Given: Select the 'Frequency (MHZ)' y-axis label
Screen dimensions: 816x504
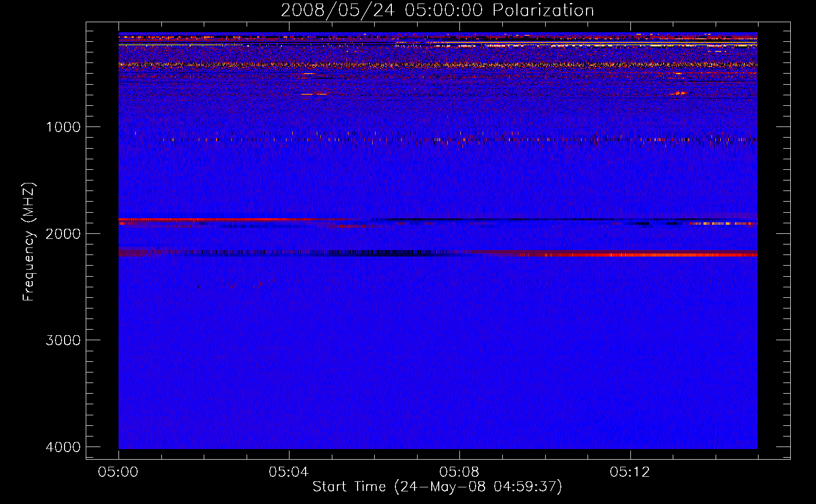Looking at the screenshot, I should tap(29, 242).
